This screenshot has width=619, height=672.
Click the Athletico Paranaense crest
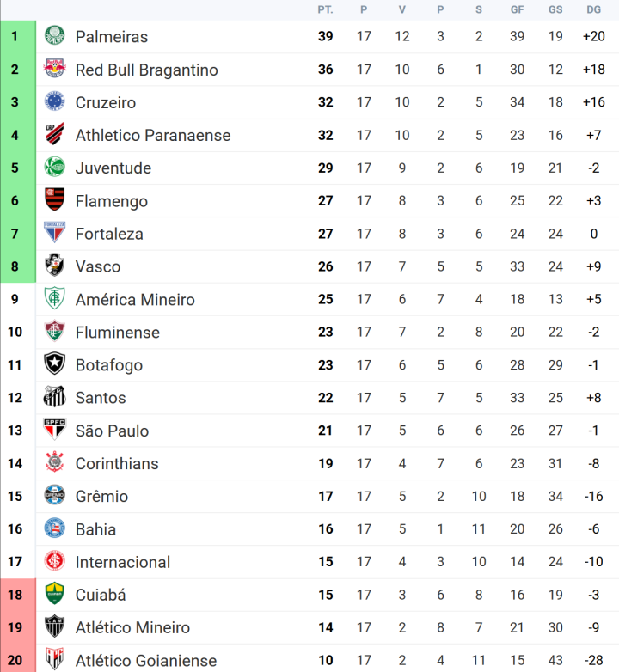[x=54, y=135]
